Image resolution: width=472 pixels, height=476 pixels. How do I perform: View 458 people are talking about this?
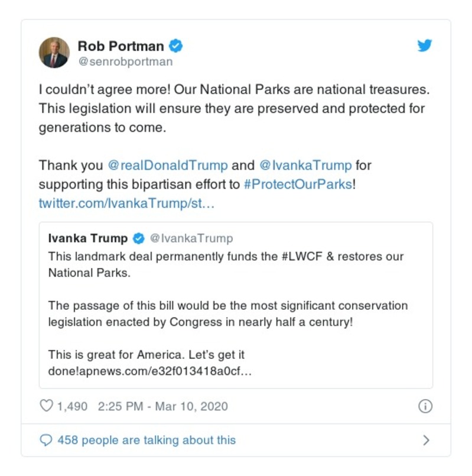point(146,440)
